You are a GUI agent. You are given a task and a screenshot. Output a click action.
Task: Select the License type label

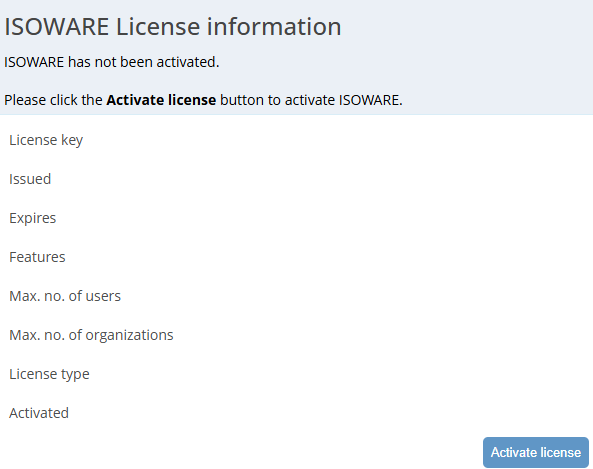tap(49, 374)
